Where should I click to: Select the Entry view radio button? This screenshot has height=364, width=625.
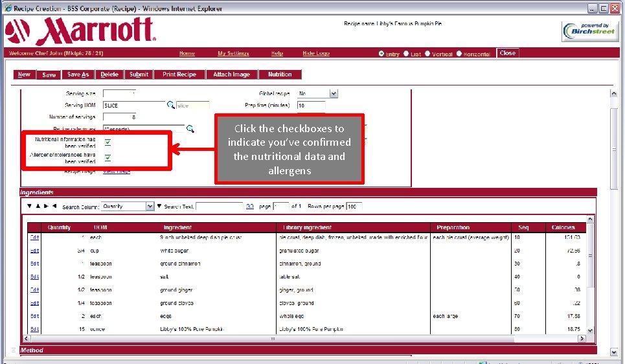tap(381, 53)
